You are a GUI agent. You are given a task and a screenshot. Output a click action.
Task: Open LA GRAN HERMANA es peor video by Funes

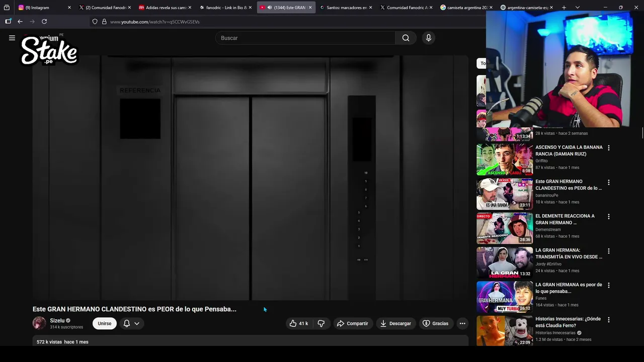point(569,288)
